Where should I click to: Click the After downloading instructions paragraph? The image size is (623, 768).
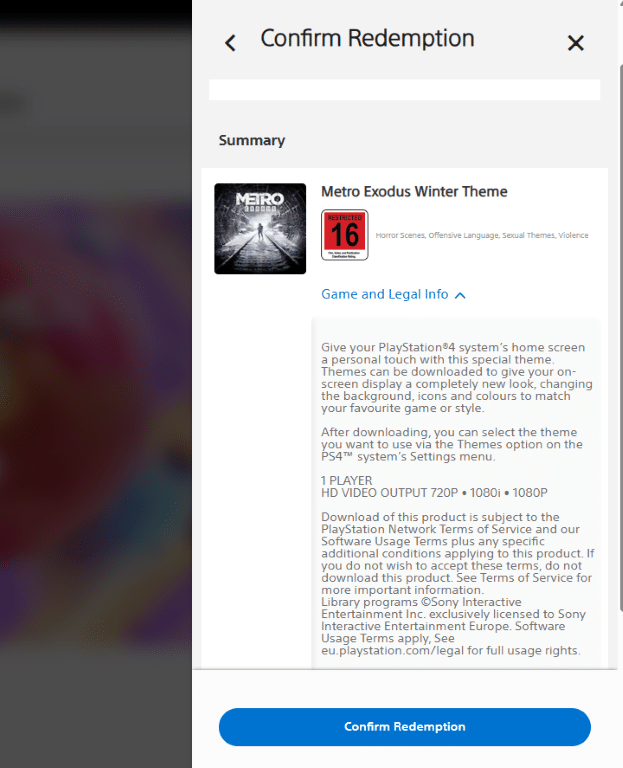tap(452, 444)
